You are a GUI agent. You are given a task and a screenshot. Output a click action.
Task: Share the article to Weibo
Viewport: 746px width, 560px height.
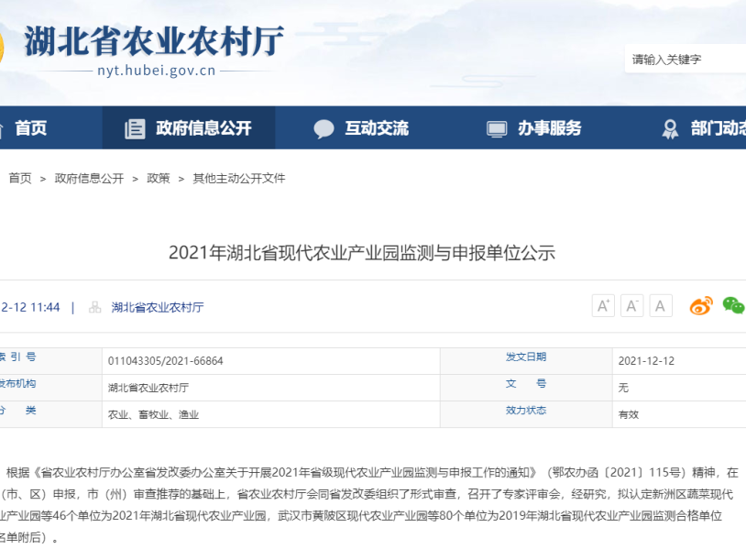coord(701,306)
